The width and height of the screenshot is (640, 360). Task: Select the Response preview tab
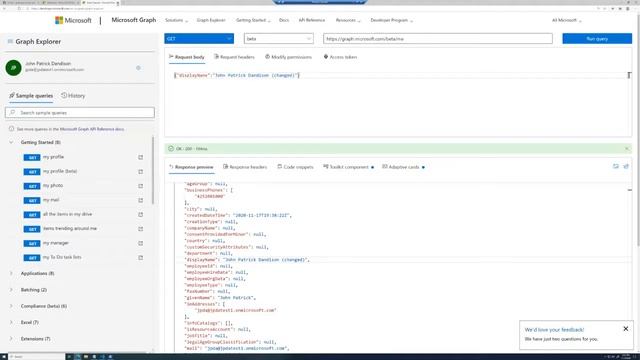(x=191, y=167)
